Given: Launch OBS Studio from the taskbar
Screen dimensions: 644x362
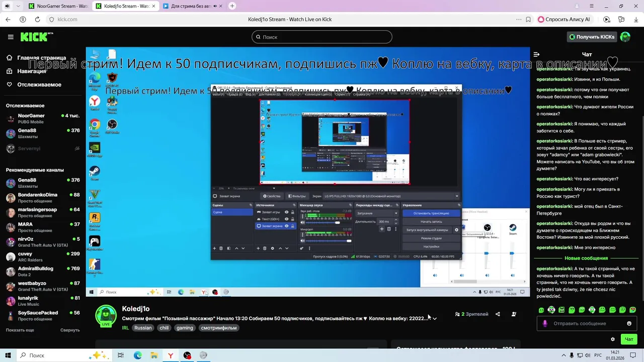Looking at the screenshot, I should point(187,355).
